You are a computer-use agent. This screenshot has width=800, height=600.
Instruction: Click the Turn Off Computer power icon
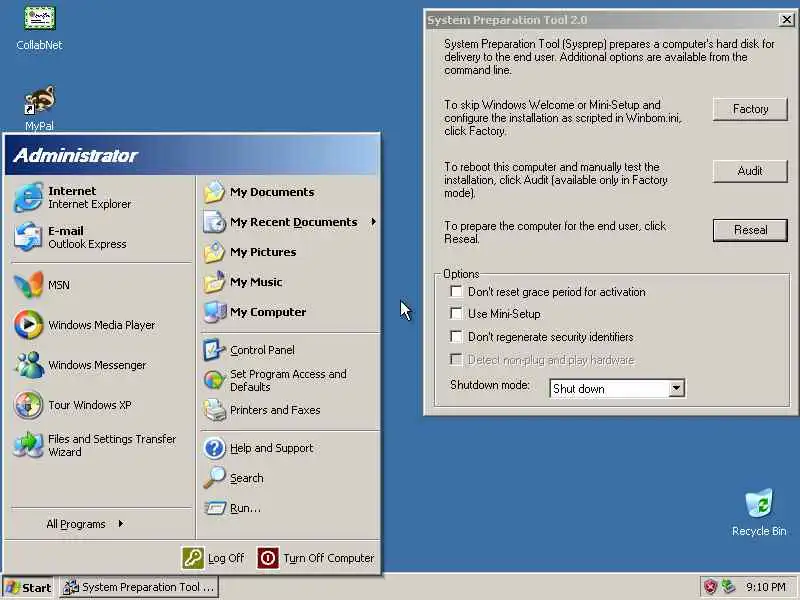pos(268,558)
